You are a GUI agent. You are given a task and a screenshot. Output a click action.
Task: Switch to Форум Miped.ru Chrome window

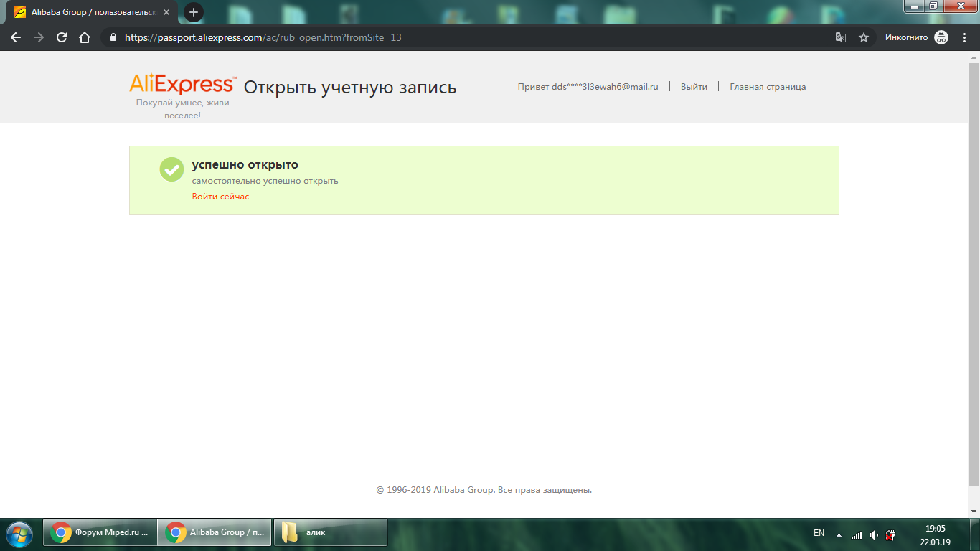100,533
